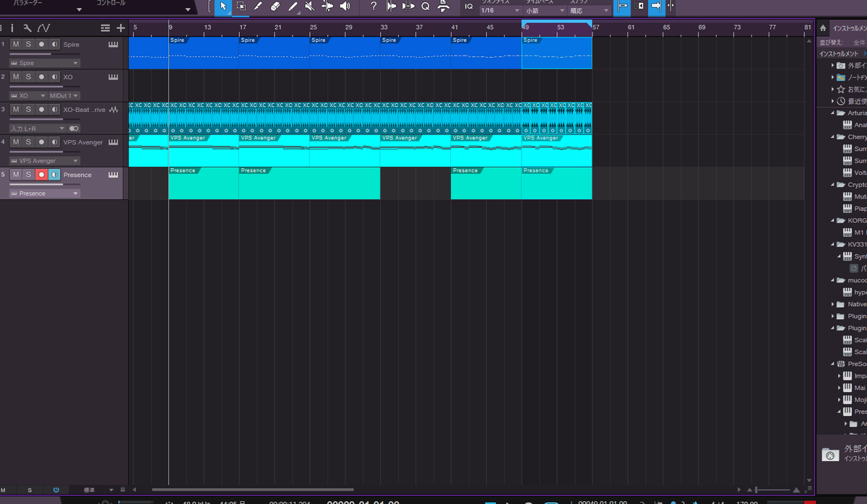The image size is (867, 504).
Task: Toggle monitor on Presence track
Action: 54,175
